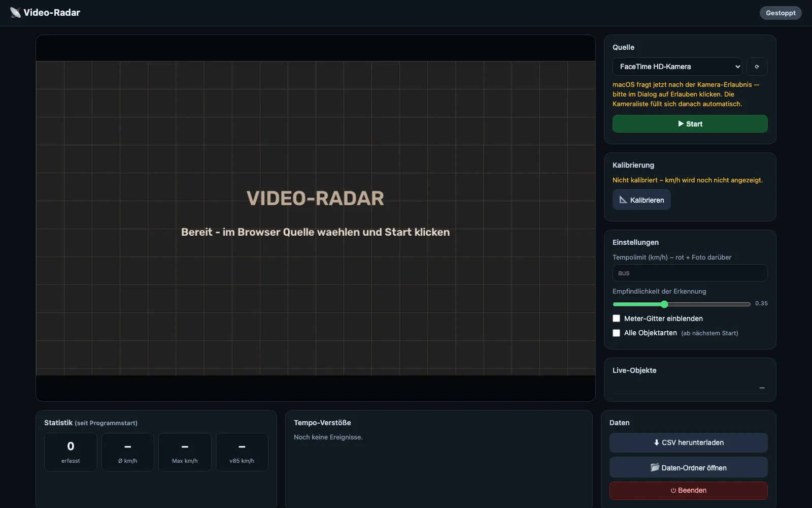This screenshot has height=508, width=812.
Task: Click the 'Noch keine Ereignisse.' text
Action: [328, 437]
